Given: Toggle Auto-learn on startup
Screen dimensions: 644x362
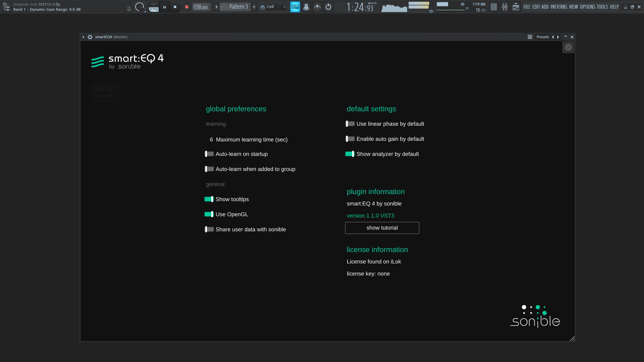Looking at the screenshot, I should click(209, 154).
